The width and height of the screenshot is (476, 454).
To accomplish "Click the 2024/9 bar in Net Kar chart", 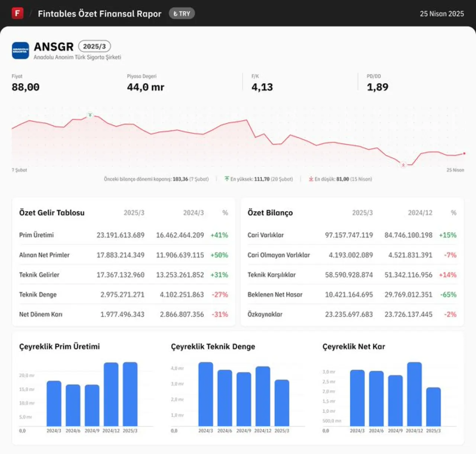I will click(395, 401).
